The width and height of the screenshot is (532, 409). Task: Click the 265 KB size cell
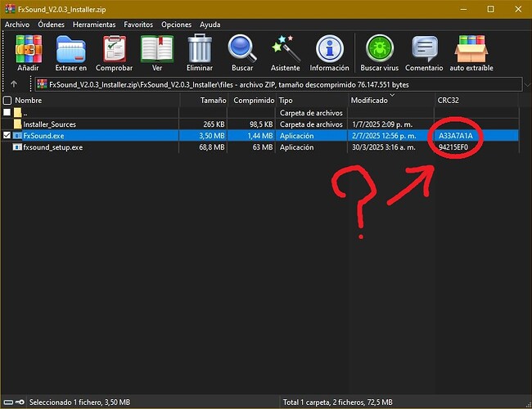coord(214,124)
